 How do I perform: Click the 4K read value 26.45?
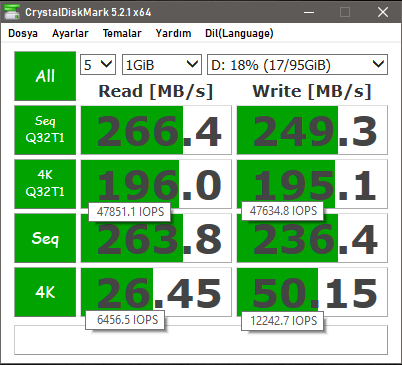156,292
